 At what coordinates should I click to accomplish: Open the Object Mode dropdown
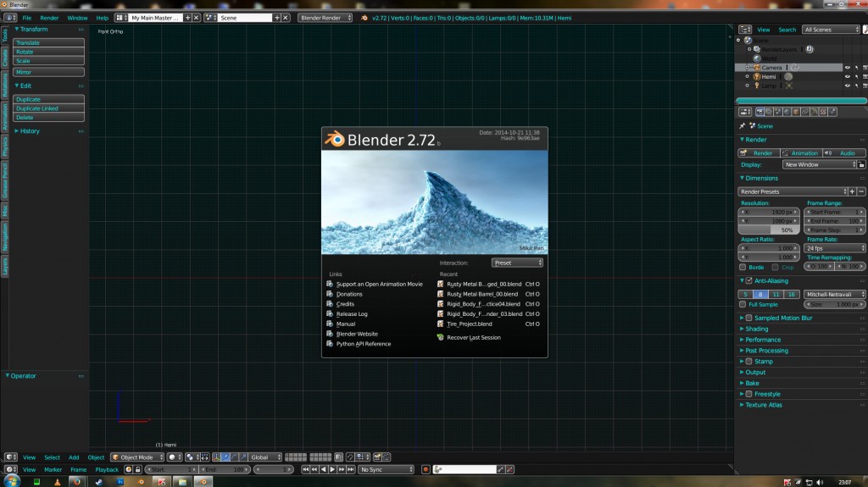[137, 457]
